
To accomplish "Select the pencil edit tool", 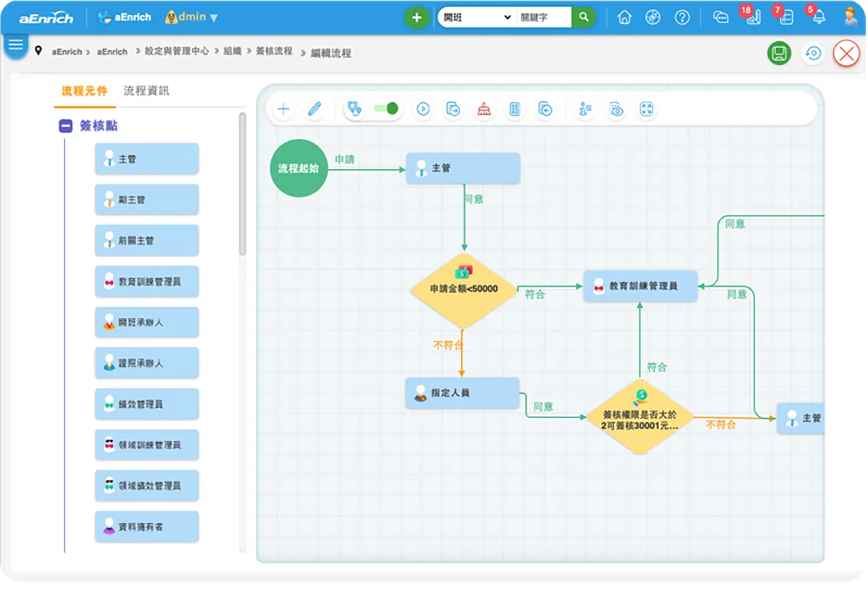I will tap(314, 109).
